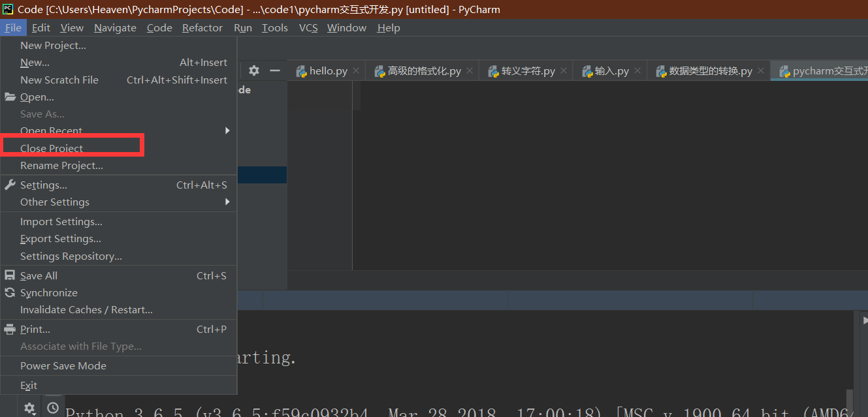Choose Invalidate Caches / Restart...

[118, 310]
